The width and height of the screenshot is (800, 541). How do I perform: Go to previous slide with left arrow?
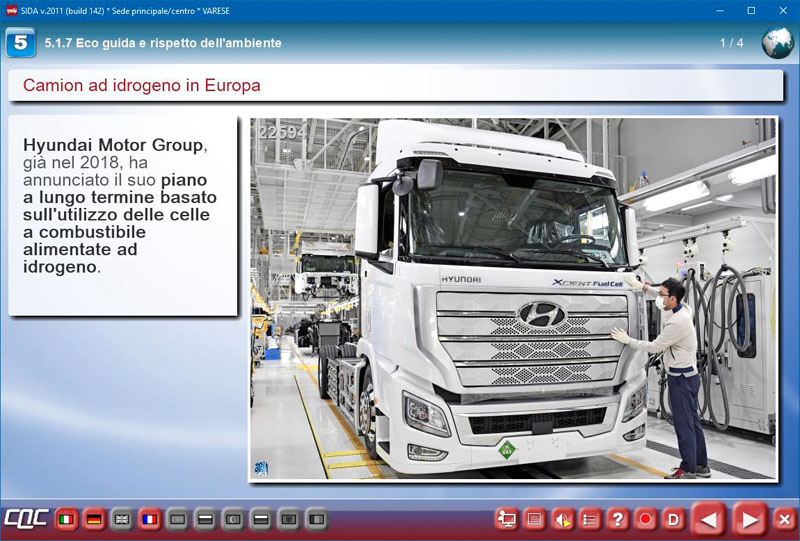click(x=709, y=519)
